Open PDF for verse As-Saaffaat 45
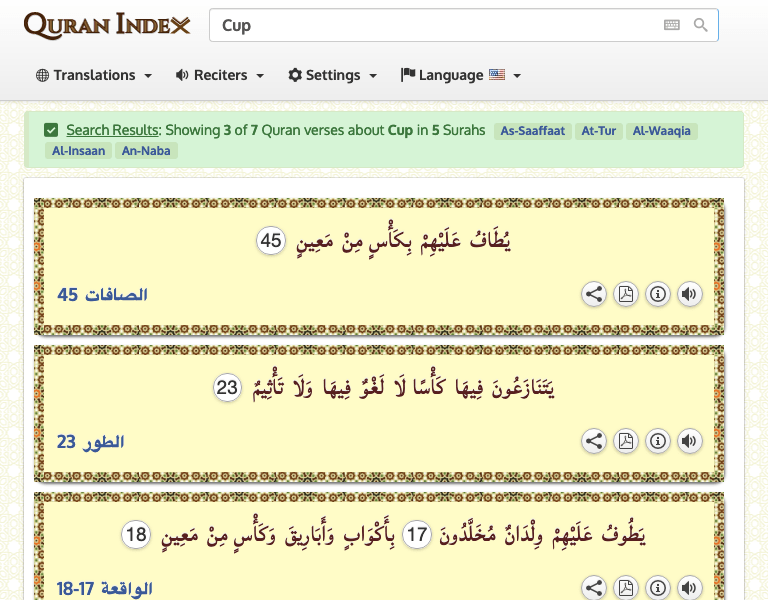 [626, 294]
